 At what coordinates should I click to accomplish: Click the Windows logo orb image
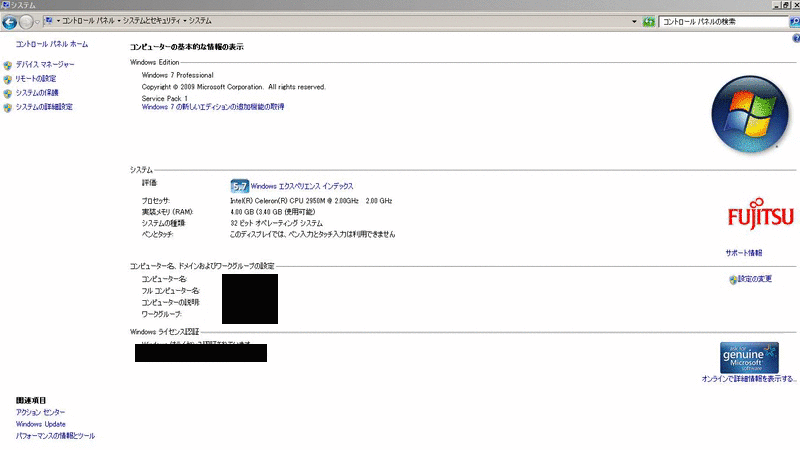click(749, 114)
